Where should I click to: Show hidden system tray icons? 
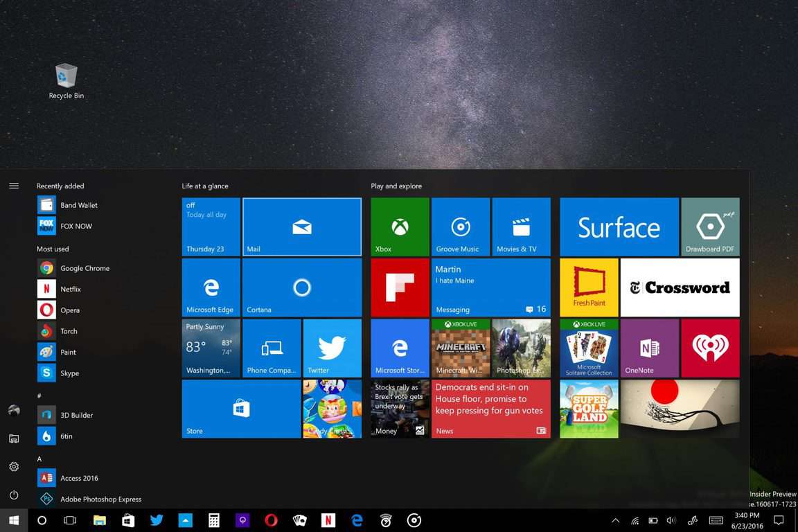point(615,520)
